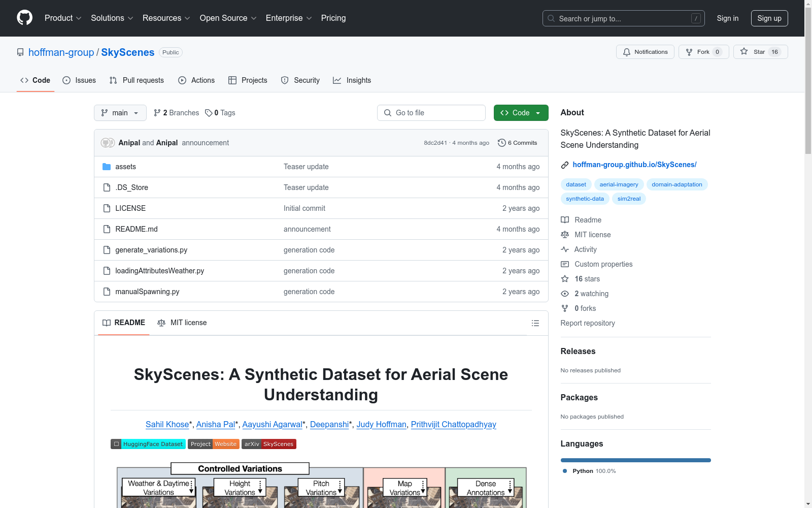
Task: Click the link icon beside project URL
Action: tap(565, 165)
